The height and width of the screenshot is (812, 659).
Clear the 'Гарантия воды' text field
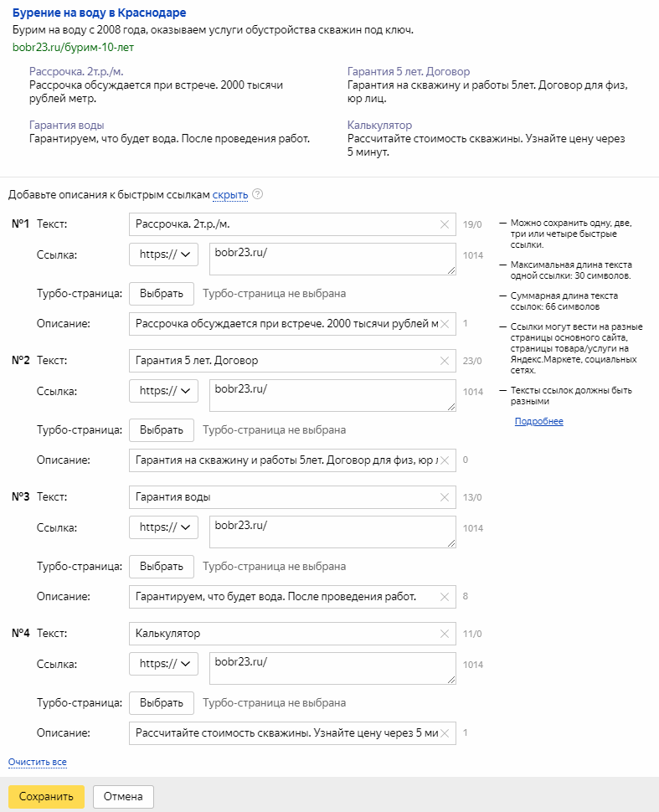pos(445,497)
